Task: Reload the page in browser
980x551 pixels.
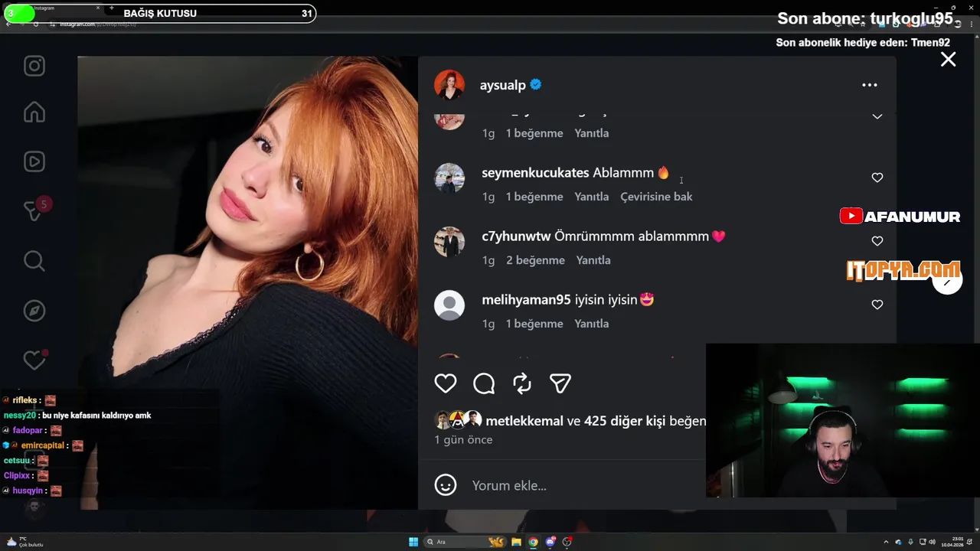Action: [35, 24]
